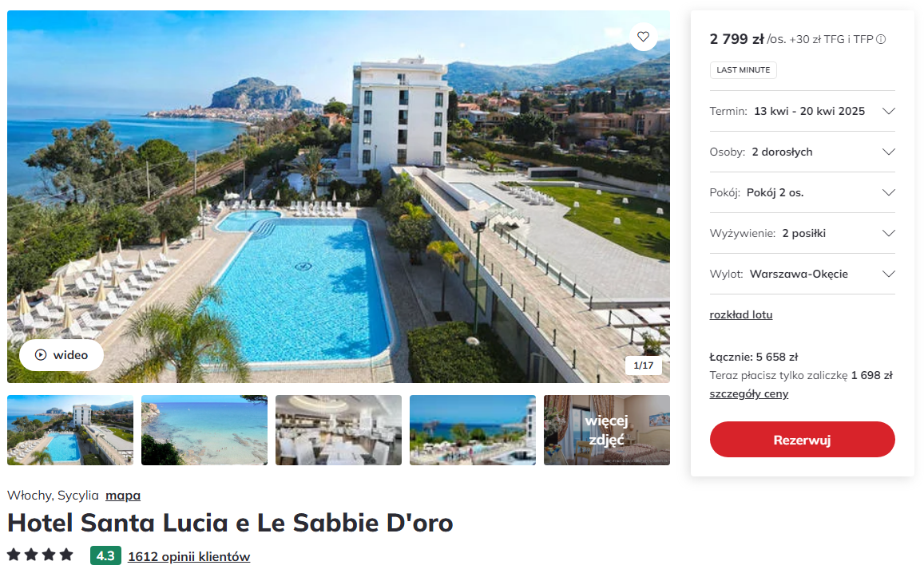Image resolution: width=924 pixels, height=573 pixels.
Task: Open the więcej zdjęć photo gallery
Action: [607, 430]
